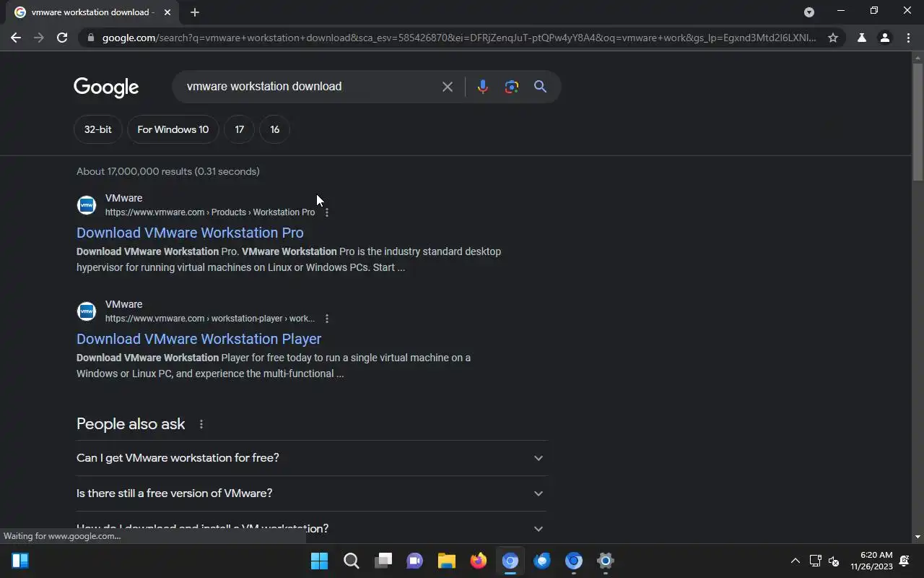Click the workstation-player result URL breadcrumb
This screenshot has width=924, height=578.
[210, 319]
